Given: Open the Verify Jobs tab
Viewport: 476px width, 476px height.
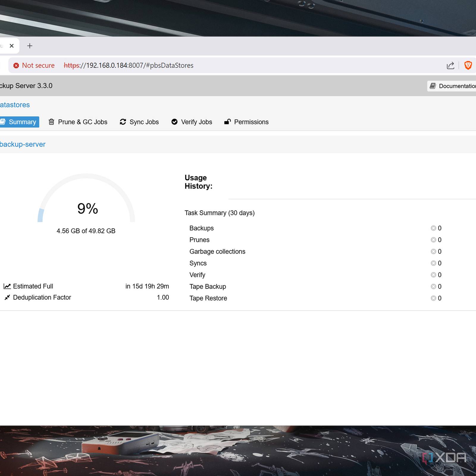Looking at the screenshot, I should pyautogui.click(x=192, y=122).
